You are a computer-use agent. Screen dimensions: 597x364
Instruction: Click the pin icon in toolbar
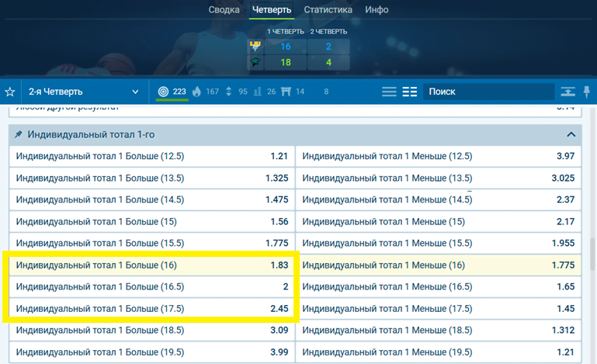coord(587,92)
